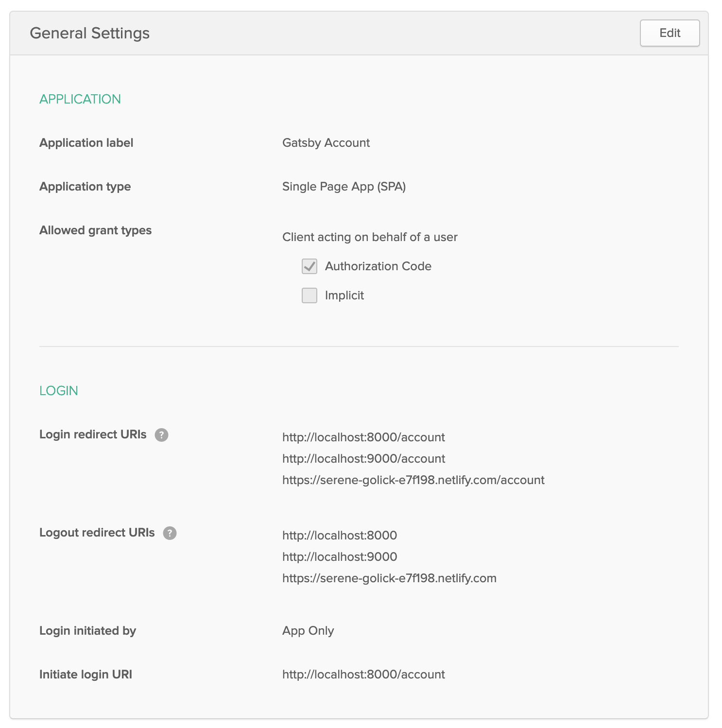Image resolution: width=722 pixels, height=728 pixels.
Task: Select the netlify.com/account login redirect URI
Action: pos(413,480)
